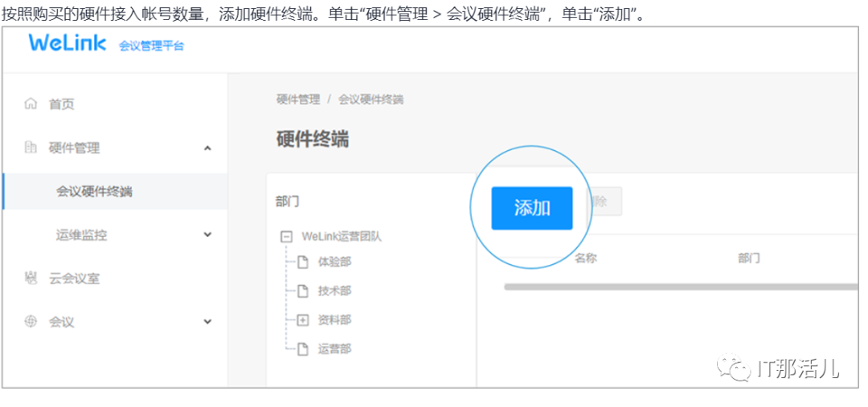This screenshot has width=868, height=407.
Task: Open 云会议室 in the sidebar
Action: 74,278
